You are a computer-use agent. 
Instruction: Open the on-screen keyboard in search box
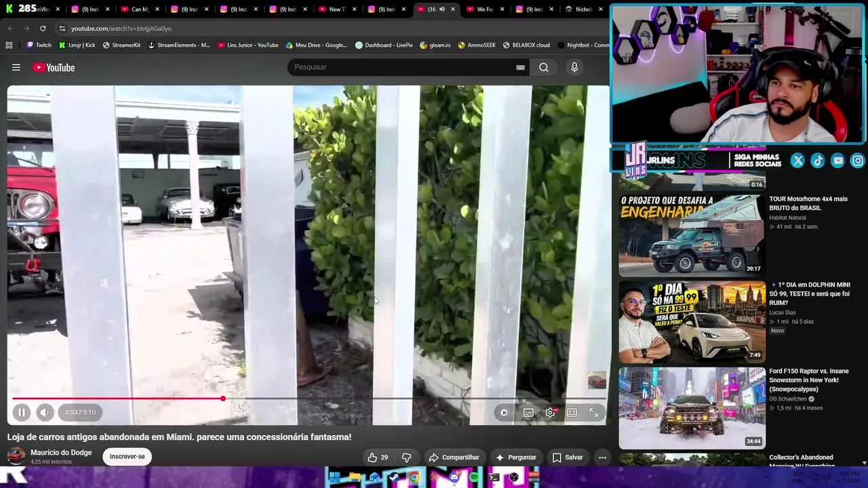click(520, 67)
